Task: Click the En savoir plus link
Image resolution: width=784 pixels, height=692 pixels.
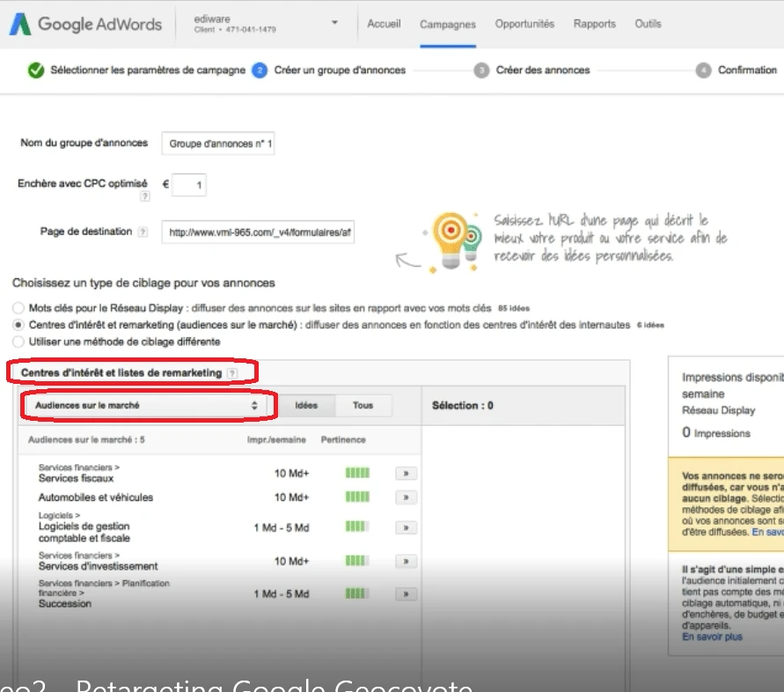Action: [712, 637]
